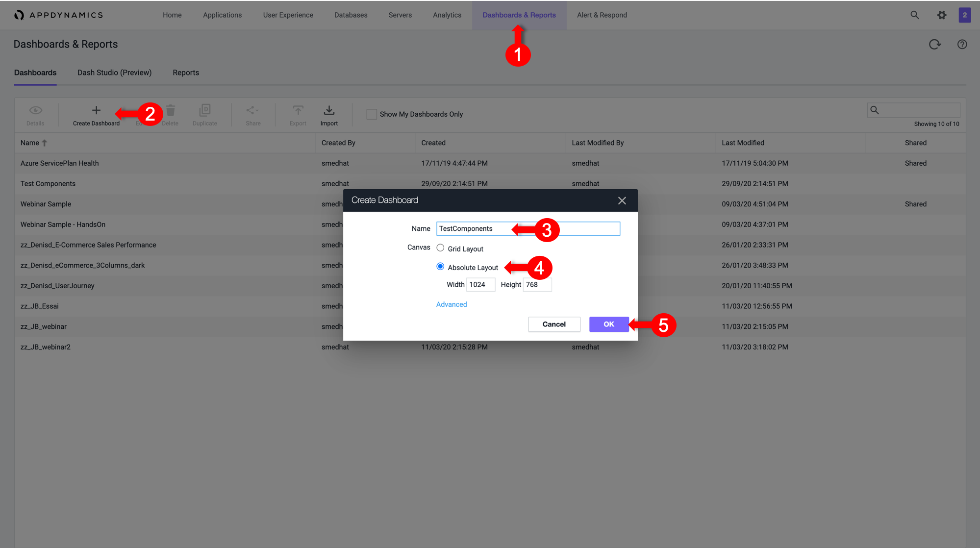Viewport: 980px width, 548px height.
Task: Open the help question mark icon
Action: click(962, 44)
